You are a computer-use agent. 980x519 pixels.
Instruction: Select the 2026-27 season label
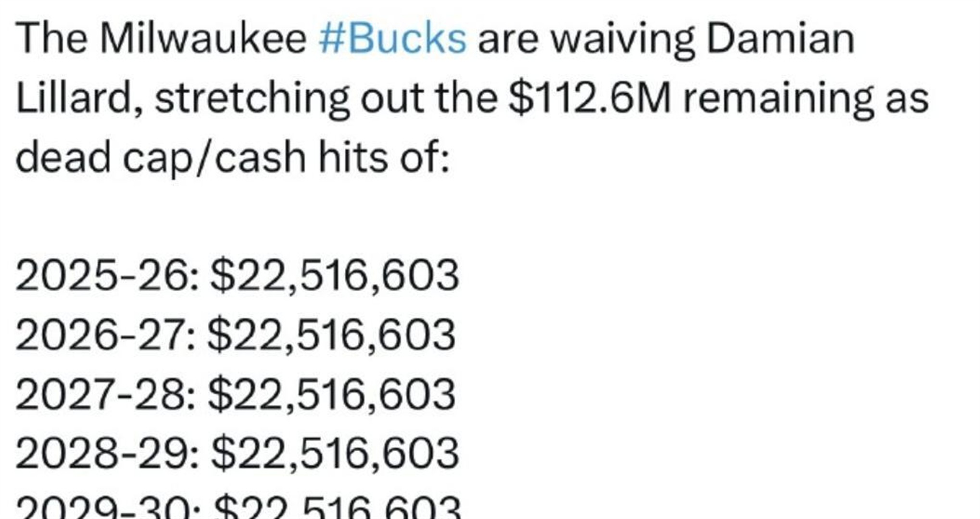coord(105,335)
